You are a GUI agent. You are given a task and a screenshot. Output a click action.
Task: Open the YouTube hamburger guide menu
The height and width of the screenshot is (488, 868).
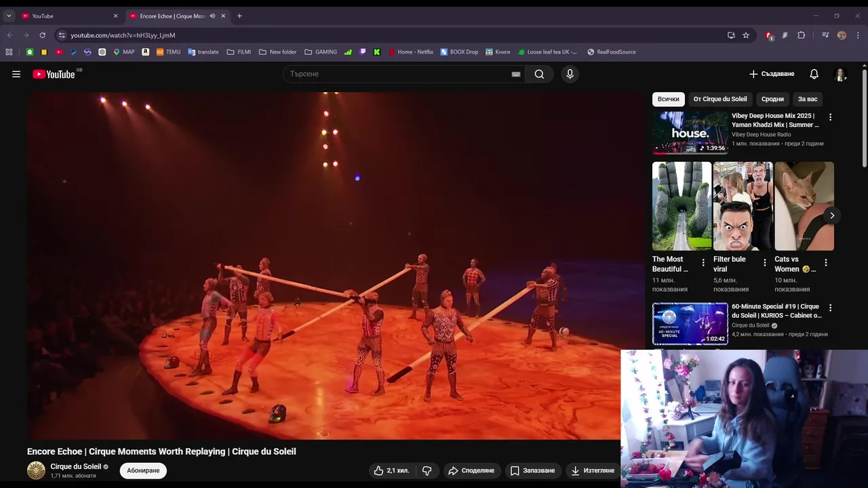click(16, 74)
